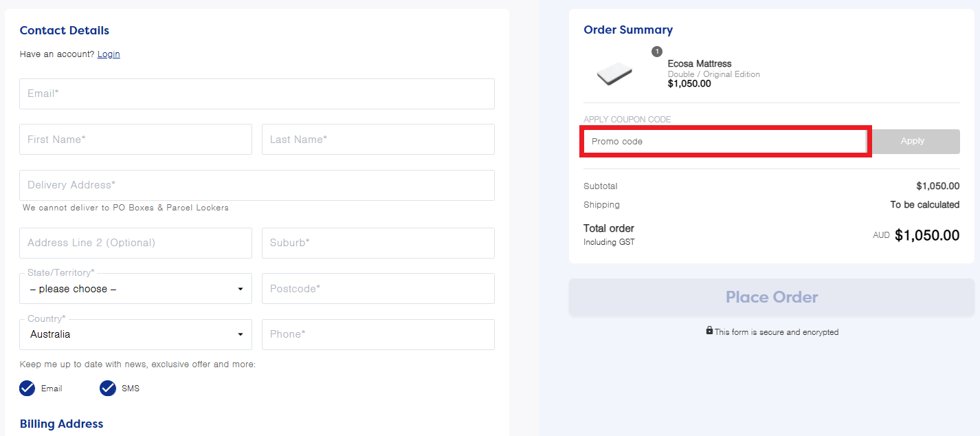
Task: Focus the Promo code field
Action: click(x=724, y=142)
